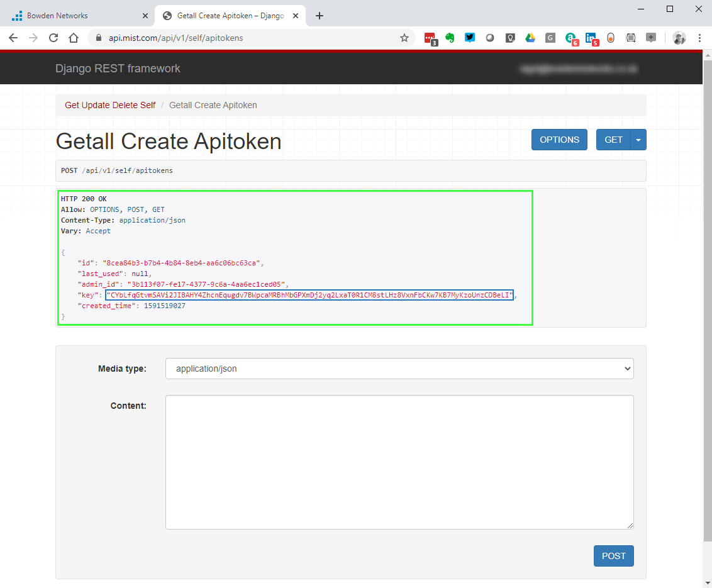Image resolution: width=712 pixels, height=588 pixels.
Task: Close the Getall Create Apitoken tab
Action: [x=296, y=16]
